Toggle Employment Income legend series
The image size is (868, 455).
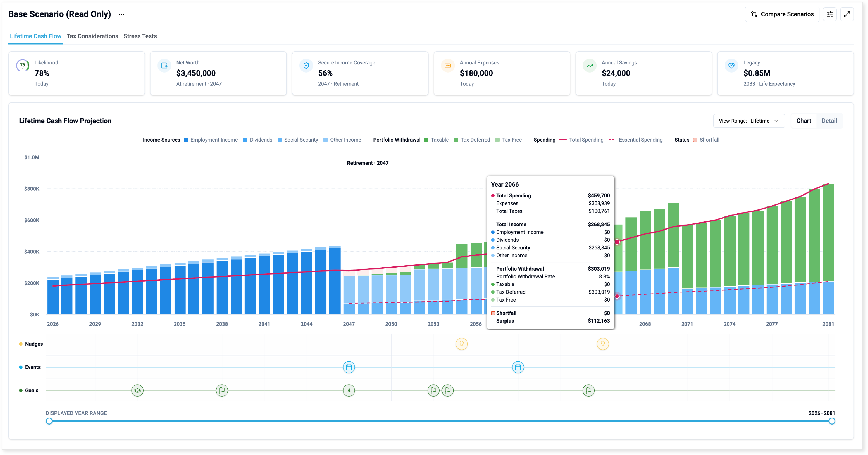click(211, 140)
